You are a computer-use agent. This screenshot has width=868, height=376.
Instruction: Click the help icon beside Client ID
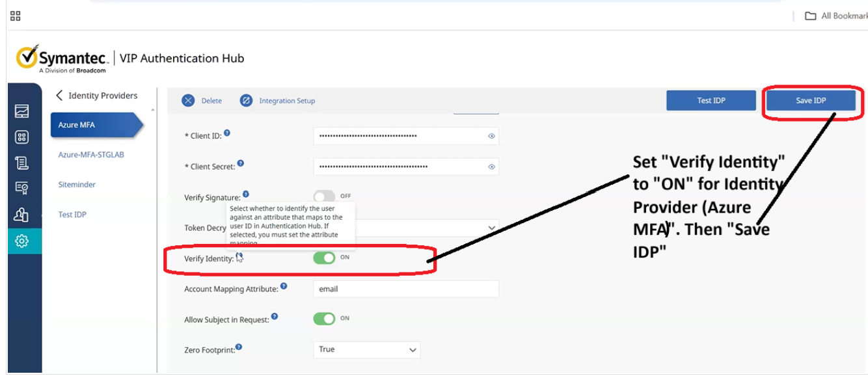(x=227, y=133)
